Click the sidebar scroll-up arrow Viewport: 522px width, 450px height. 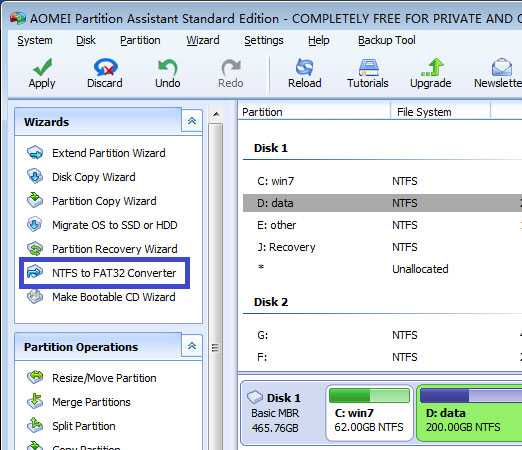[216, 114]
